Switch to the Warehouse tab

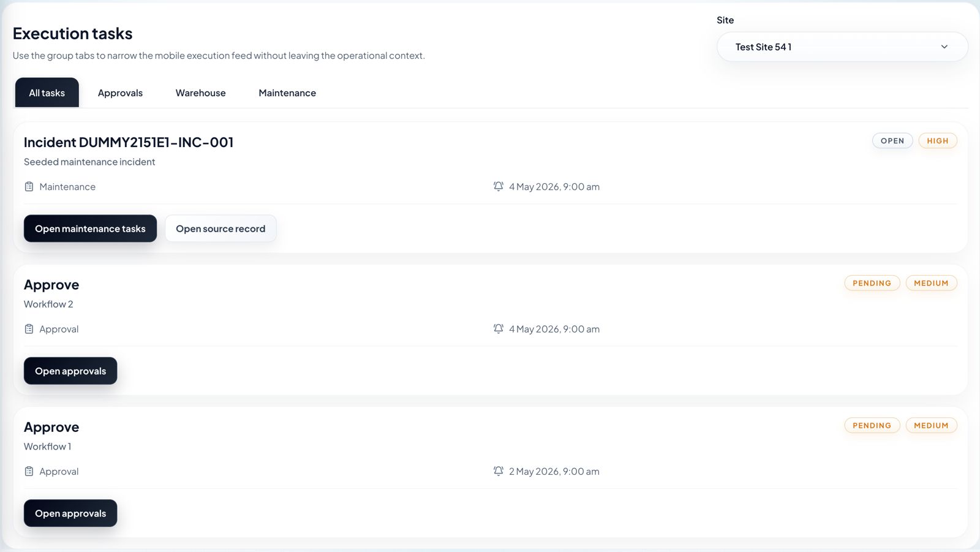tap(201, 93)
